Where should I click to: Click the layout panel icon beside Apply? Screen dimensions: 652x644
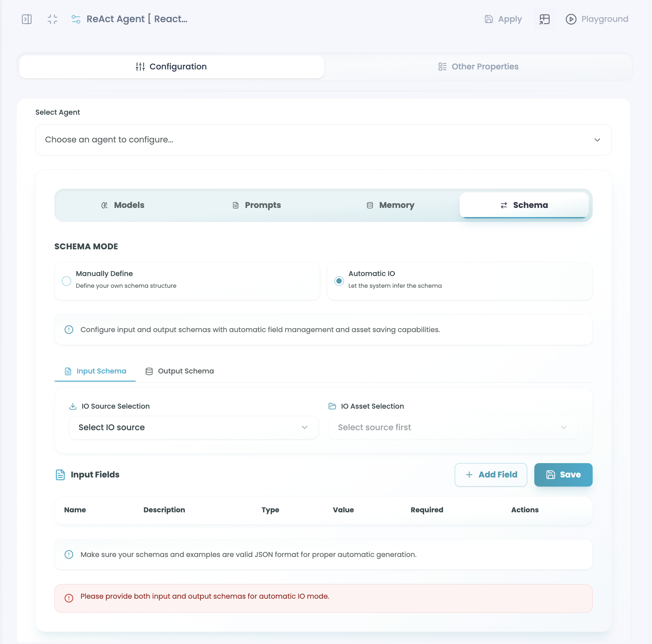pyautogui.click(x=544, y=19)
